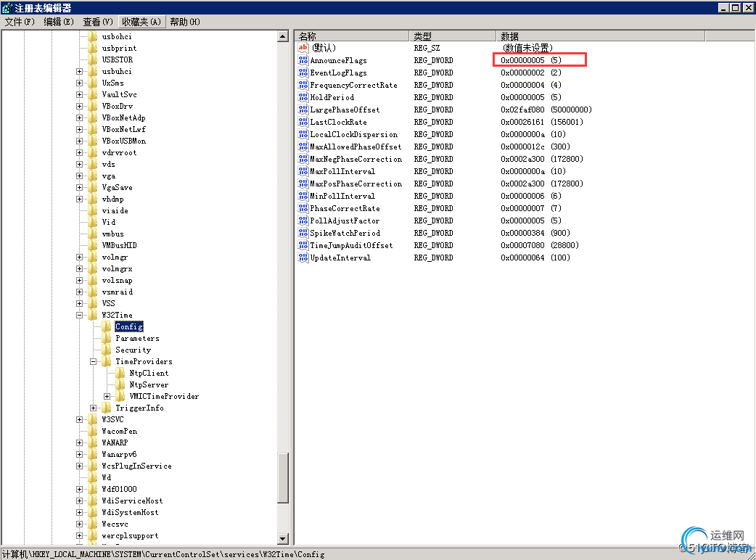The width and height of the screenshot is (756, 560).
Task: Click the LocalClockDispersion DWORD value icon
Action: (x=303, y=134)
